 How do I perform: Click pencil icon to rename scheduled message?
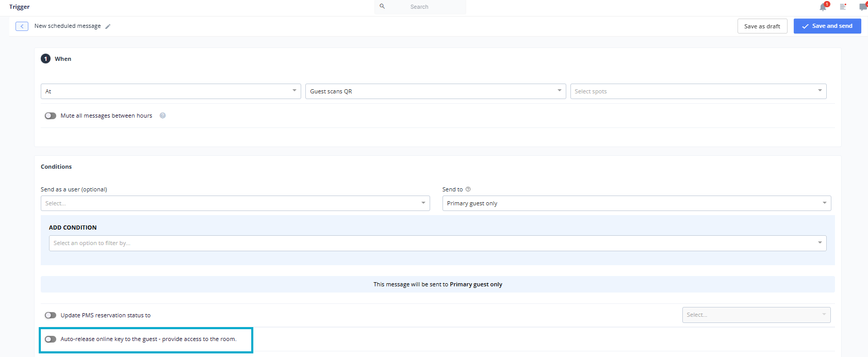coord(108,26)
